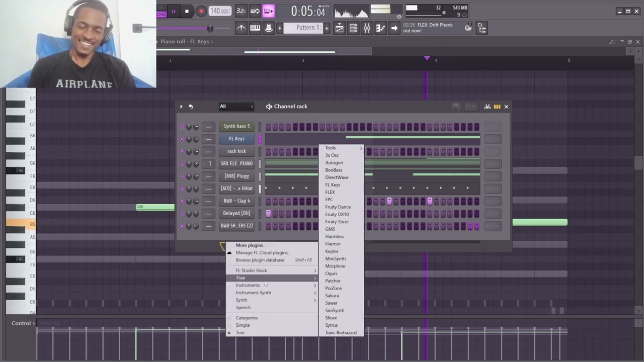Toggle typing keyboard to piano icon
This screenshot has height=362, width=644.
pyautogui.click(x=255, y=28)
